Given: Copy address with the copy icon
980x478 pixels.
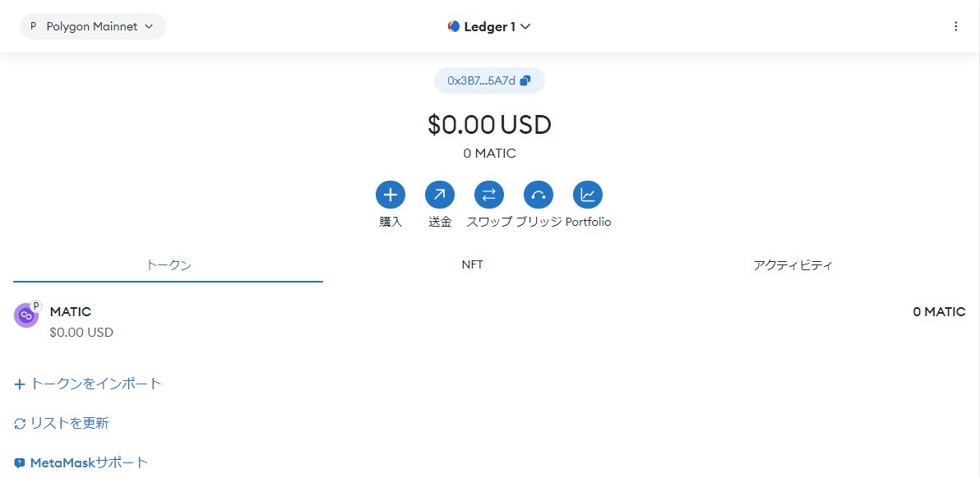Looking at the screenshot, I should click(x=525, y=80).
